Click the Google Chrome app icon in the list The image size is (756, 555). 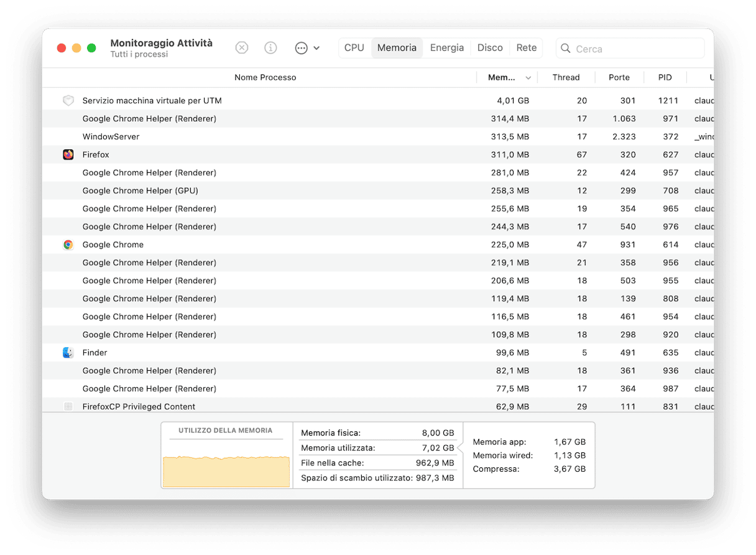(68, 245)
